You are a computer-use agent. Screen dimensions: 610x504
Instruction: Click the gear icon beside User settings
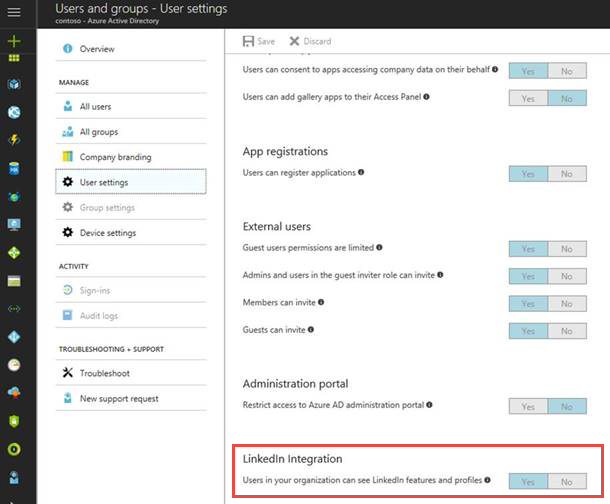[68, 182]
